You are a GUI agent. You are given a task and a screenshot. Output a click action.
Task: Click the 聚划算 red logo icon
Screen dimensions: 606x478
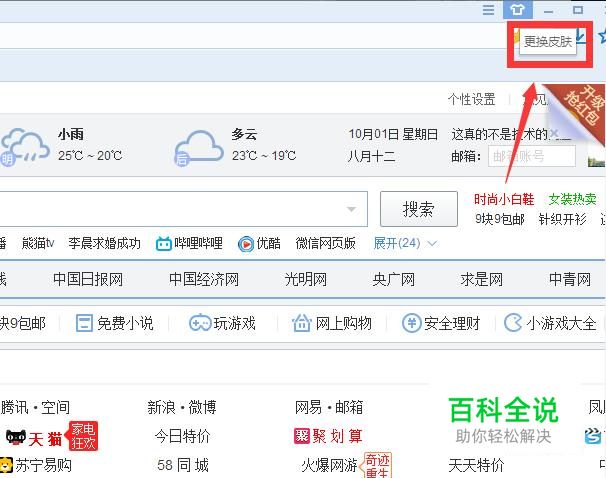[302, 436]
